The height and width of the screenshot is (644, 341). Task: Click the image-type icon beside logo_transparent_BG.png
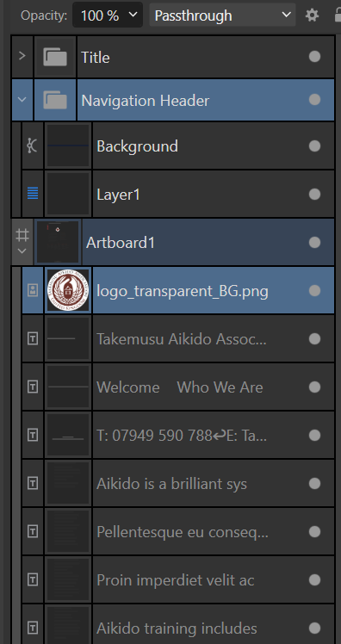point(33,290)
